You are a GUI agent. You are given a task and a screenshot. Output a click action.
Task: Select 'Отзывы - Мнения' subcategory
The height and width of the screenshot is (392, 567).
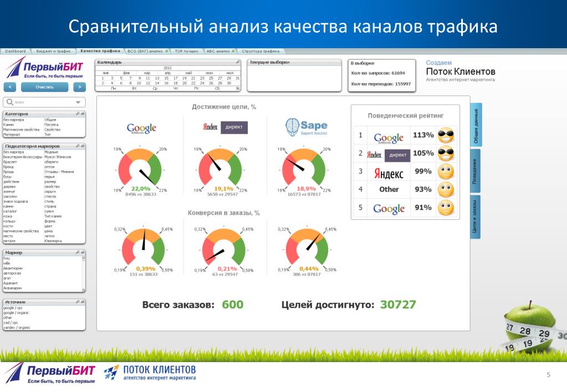59,172
